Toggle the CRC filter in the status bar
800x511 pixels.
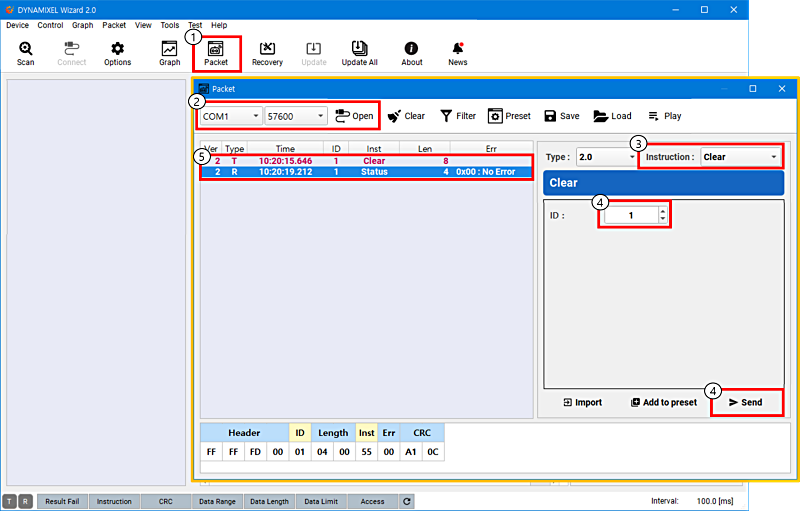[x=166, y=501]
